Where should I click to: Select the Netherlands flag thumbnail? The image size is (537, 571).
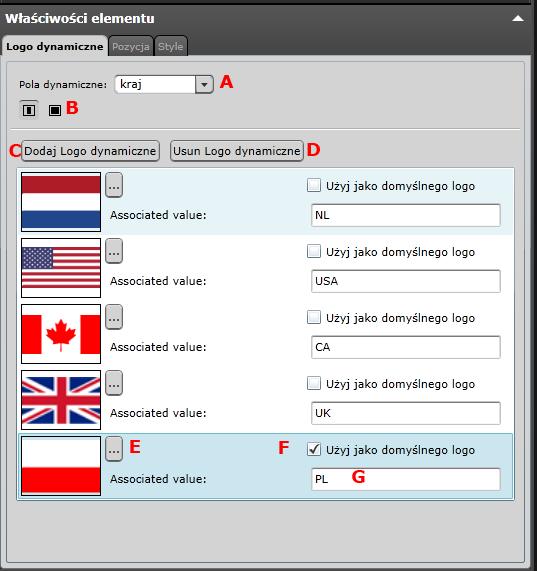pyautogui.click(x=61, y=202)
